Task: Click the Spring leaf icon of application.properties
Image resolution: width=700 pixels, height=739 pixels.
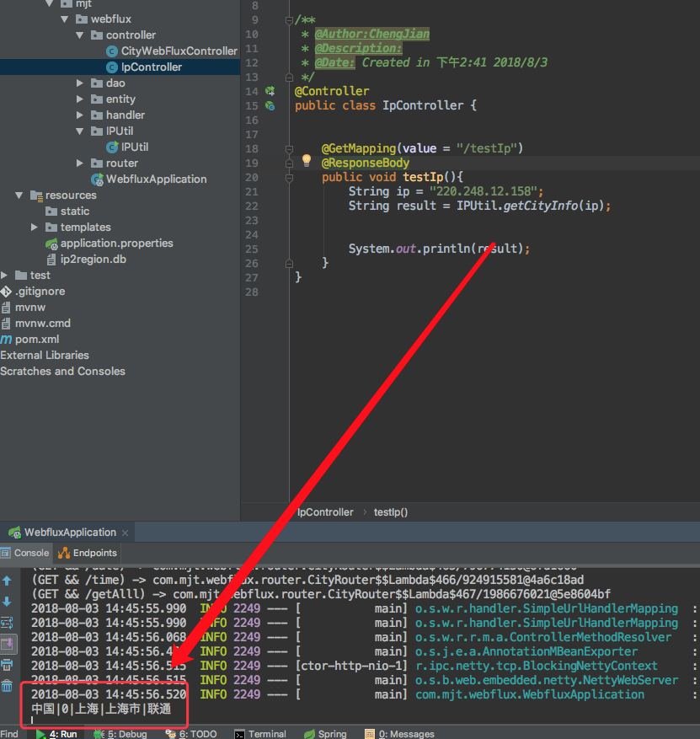Action: [x=51, y=244]
